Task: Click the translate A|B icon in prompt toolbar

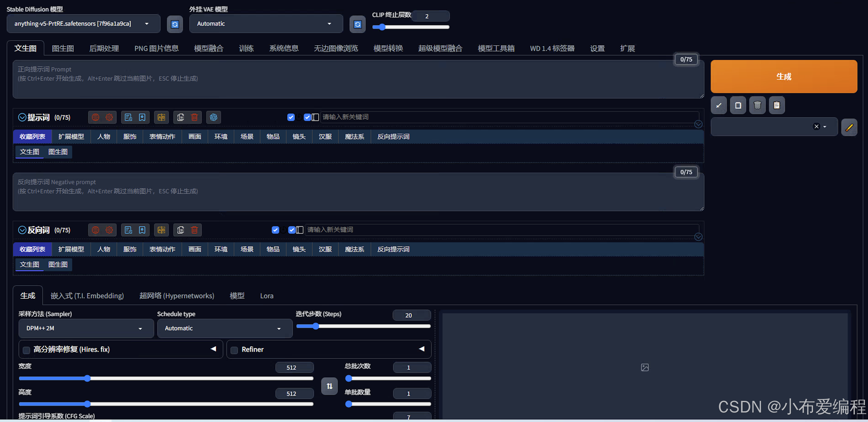Action: tap(161, 117)
